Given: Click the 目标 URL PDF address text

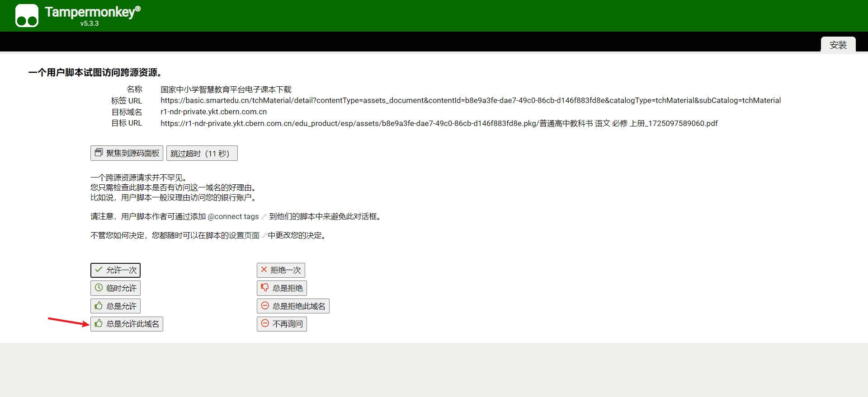Looking at the screenshot, I should (x=439, y=123).
